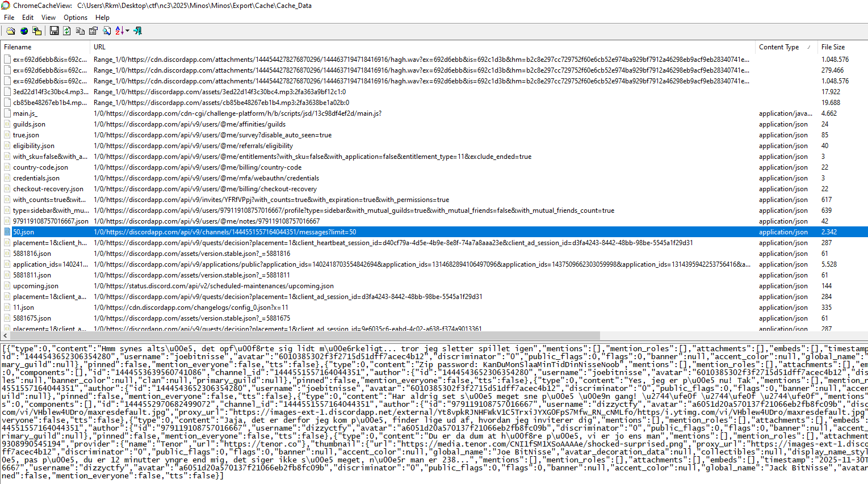Click the Content Type column header
868x484 pixels.
[779, 47]
